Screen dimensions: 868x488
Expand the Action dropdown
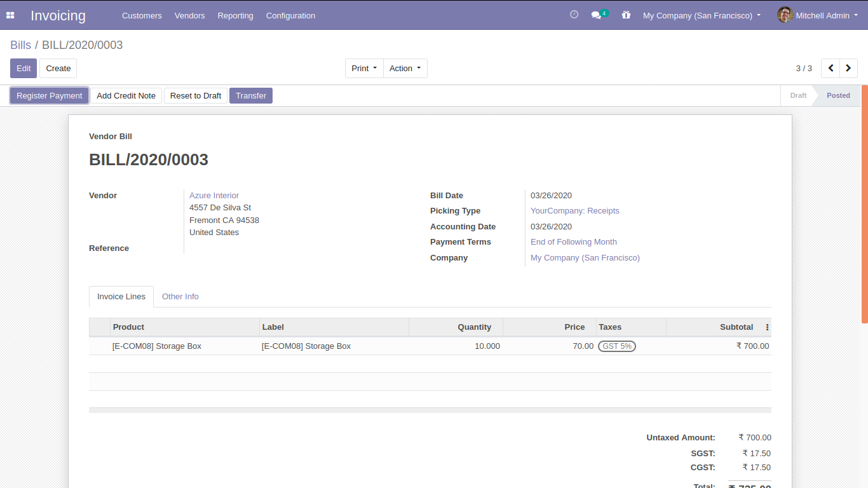coord(405,68)
